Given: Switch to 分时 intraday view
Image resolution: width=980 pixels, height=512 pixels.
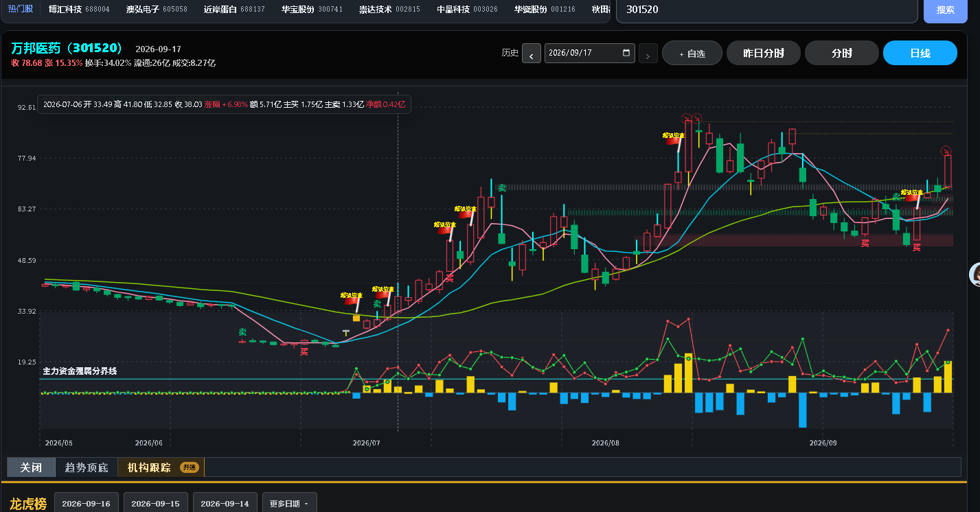Looking at the screenshot, I should (842, 53).
